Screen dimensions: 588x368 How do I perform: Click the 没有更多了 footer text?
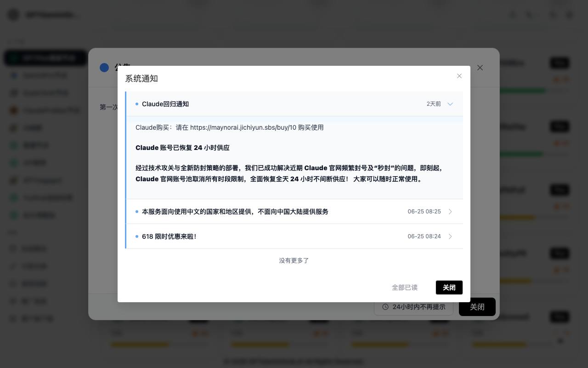point(294,260)
